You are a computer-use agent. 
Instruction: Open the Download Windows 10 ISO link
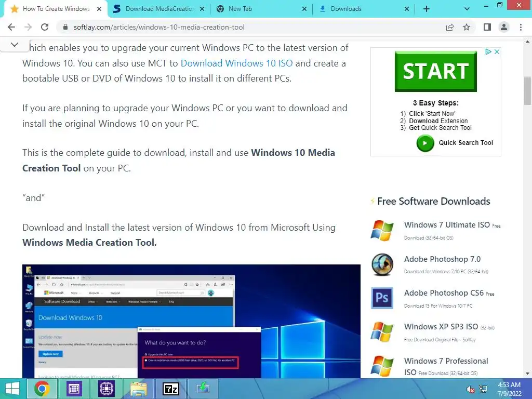236,63
